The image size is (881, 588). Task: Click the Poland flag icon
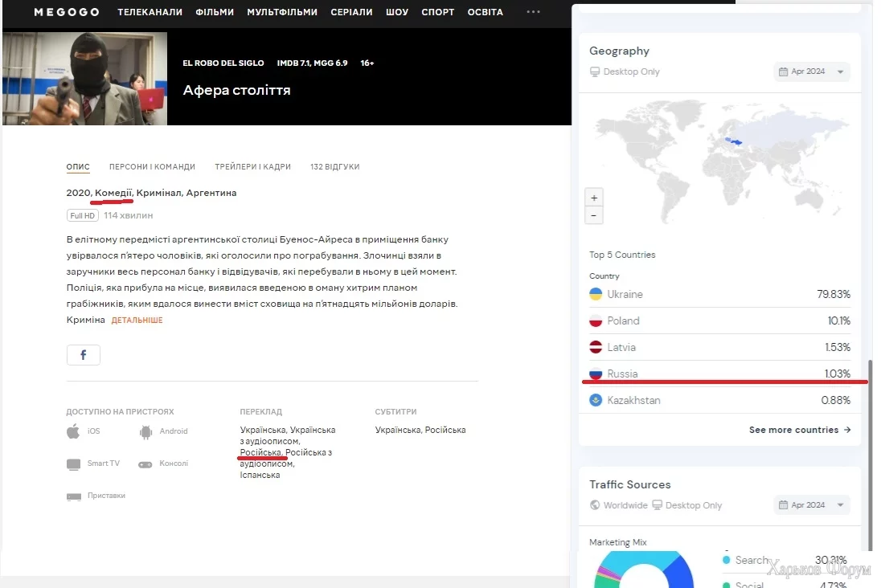coord(596,321)
